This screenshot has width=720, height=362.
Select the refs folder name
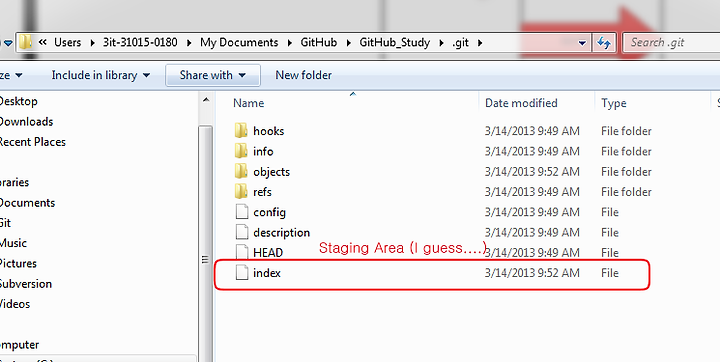(262, 192)
